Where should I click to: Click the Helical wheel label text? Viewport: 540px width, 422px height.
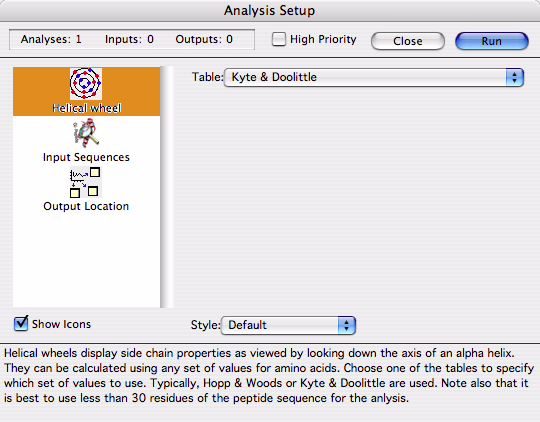pyautogui.click(x=86, y=108)
